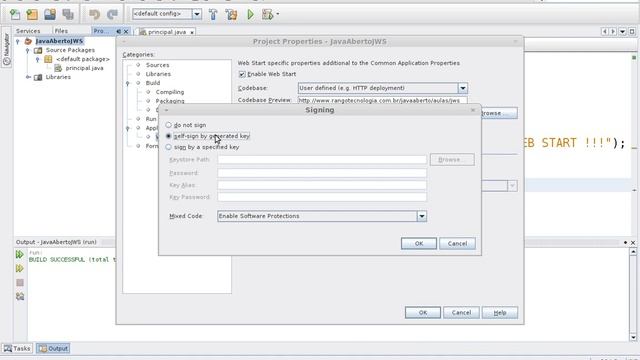Click Output panel scrollbar down arrow

[x=633, y=337]
